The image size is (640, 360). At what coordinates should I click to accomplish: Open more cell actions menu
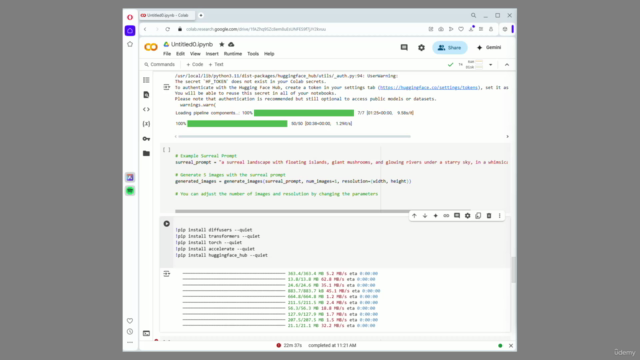click(499, 216)
